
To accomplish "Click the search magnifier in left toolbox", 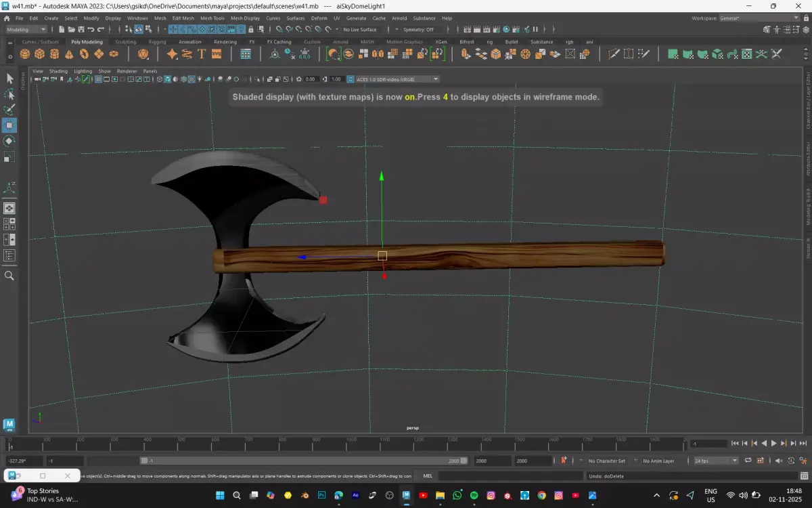I will 9,276.
